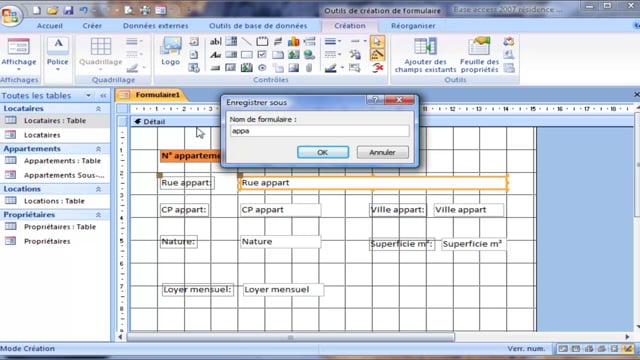The height and width of the screenshot is (360, 640).
Task: Open Appartements Sous-... form in navigation pane
Action: tap(55, 176)
